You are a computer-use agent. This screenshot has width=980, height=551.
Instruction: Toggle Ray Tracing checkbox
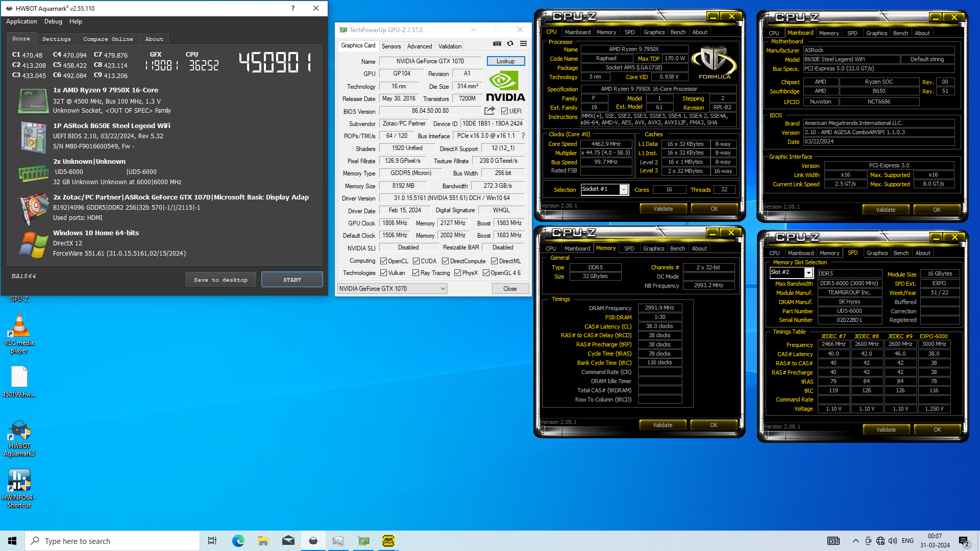pos(415,273)
